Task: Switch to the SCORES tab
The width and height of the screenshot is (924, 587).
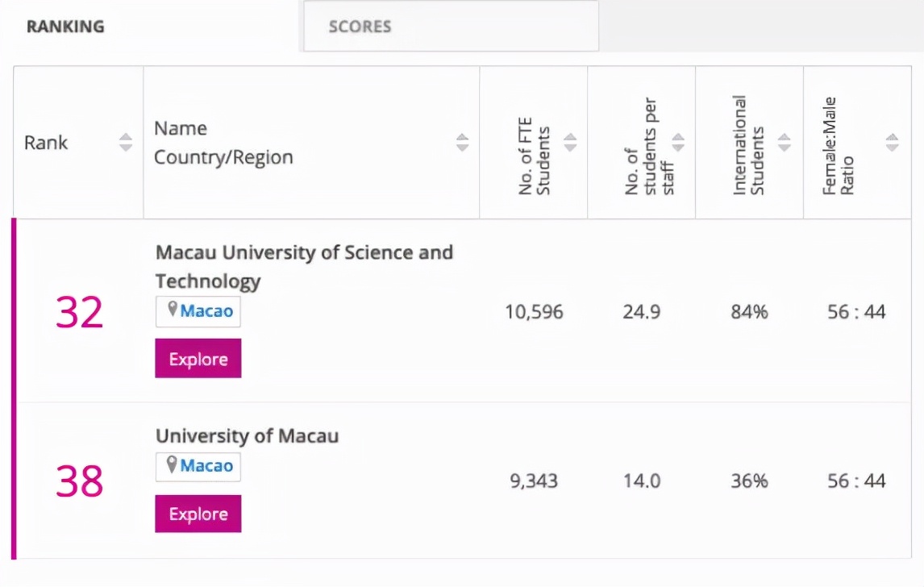Action: click(360, 26)
